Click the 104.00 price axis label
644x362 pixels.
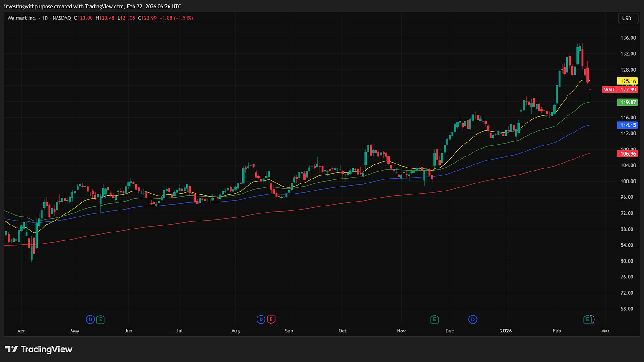628,165
